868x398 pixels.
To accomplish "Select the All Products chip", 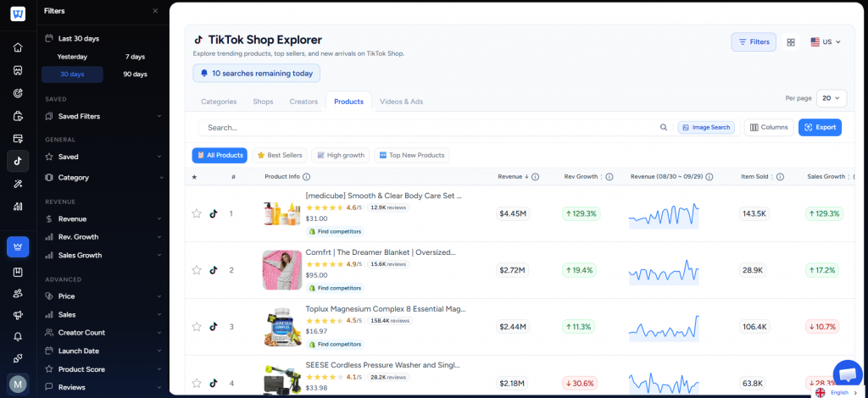I will click(x=220, y=155).
